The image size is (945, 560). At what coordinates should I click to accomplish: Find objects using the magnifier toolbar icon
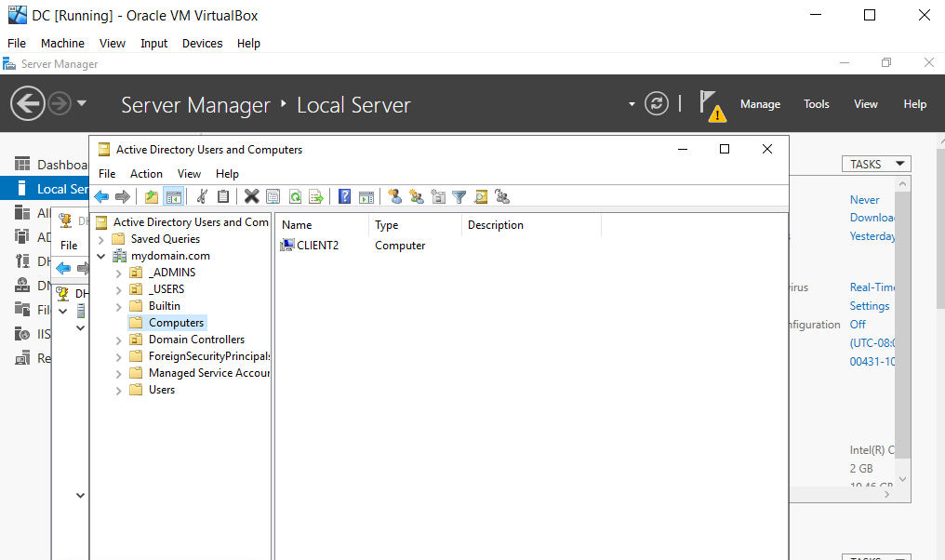tap(480, 196)
